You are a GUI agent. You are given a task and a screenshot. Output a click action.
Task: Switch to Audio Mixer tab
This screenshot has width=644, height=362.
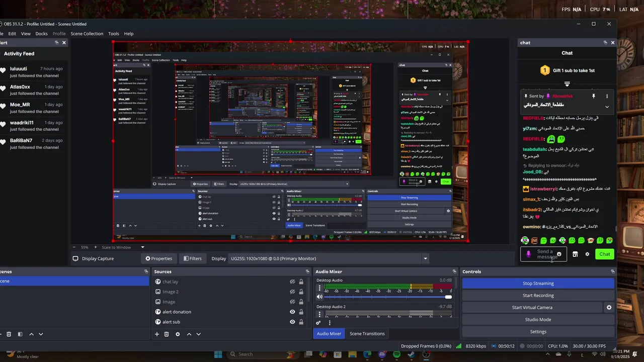pos(329,334)
